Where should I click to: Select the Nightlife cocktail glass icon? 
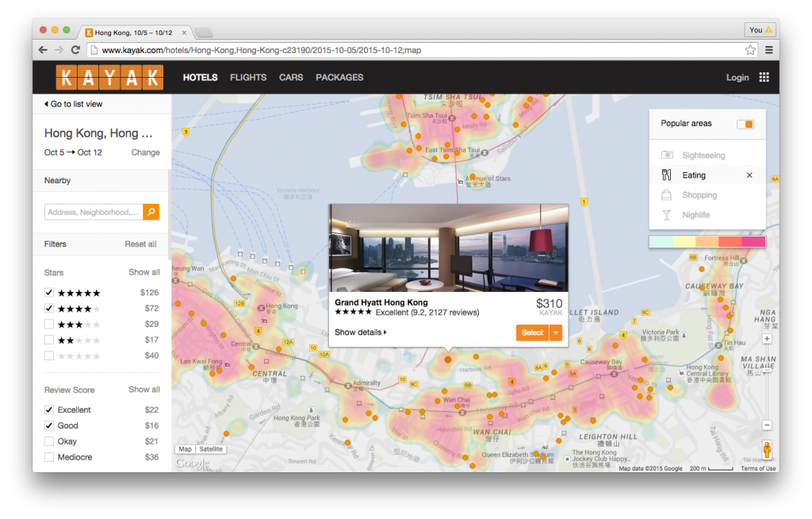[x=667, y=215]
